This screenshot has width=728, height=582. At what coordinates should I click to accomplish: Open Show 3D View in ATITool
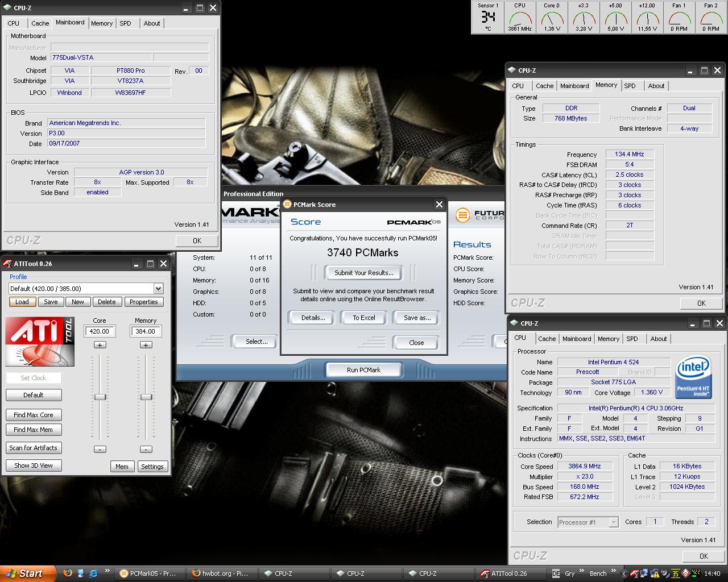point(34,465)
